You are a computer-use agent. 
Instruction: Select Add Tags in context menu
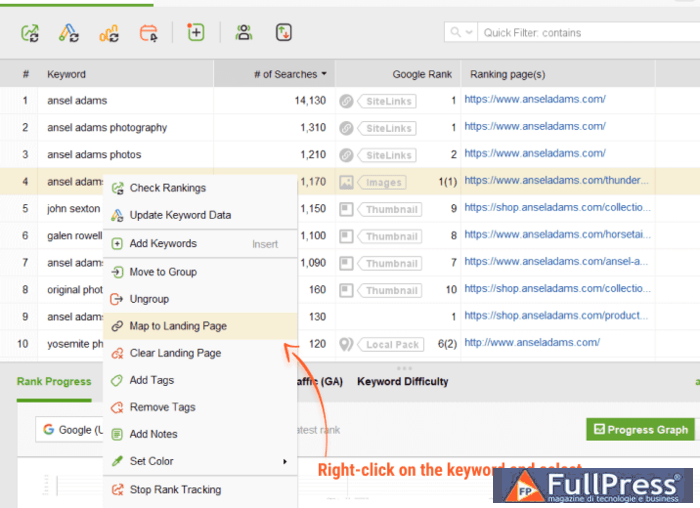200,380
